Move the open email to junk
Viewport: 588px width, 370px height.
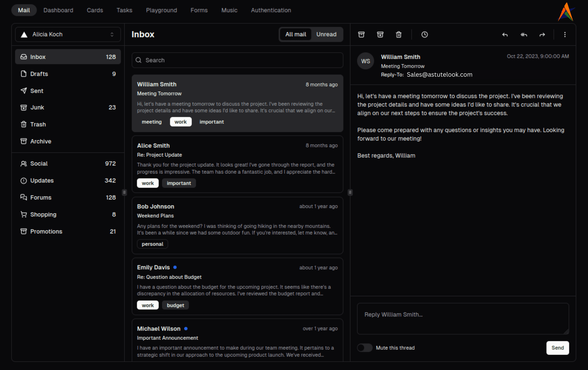[x=380, y=34]
